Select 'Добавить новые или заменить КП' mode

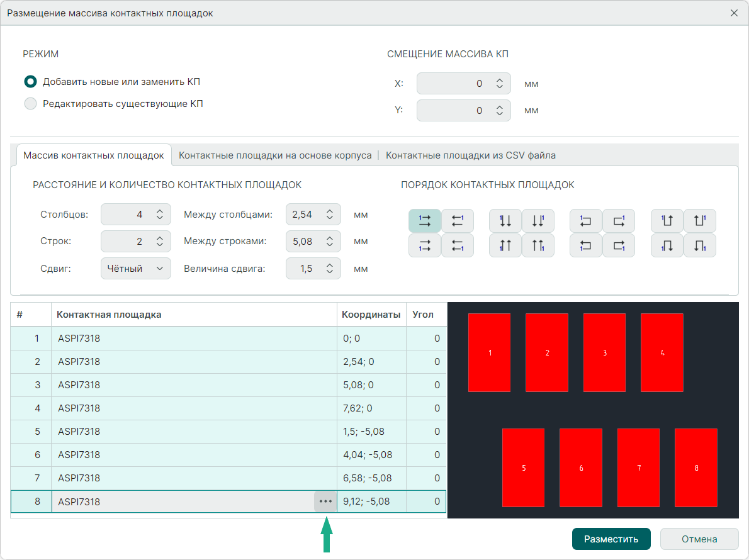pos(30,82)
